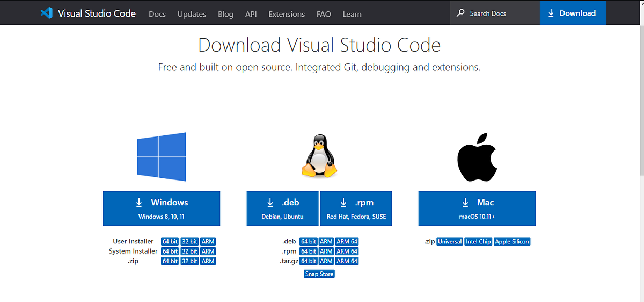Select Mac .zip Universal build
644x302 pixels.
pos(450,242)
